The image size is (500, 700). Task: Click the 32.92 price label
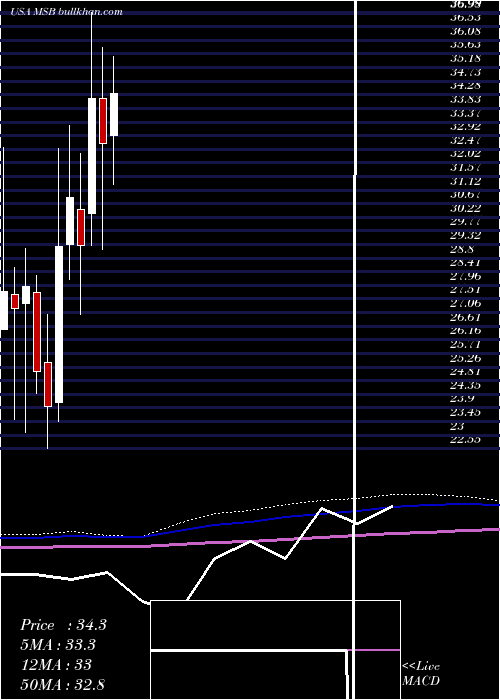pyautogui.click(x=466, y=126)
